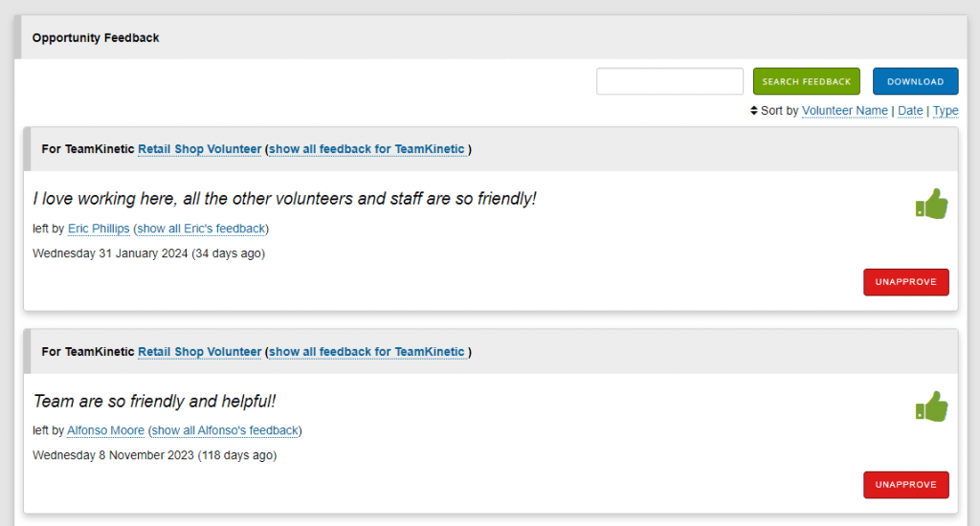Open Eric Phillips volunteer profile

tap(99, 229)
